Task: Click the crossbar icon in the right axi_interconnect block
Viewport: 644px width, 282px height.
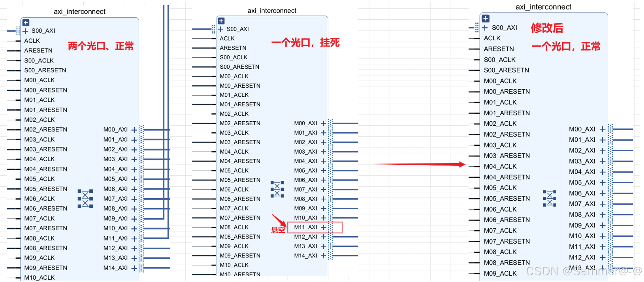Action: tap(550, 198)
